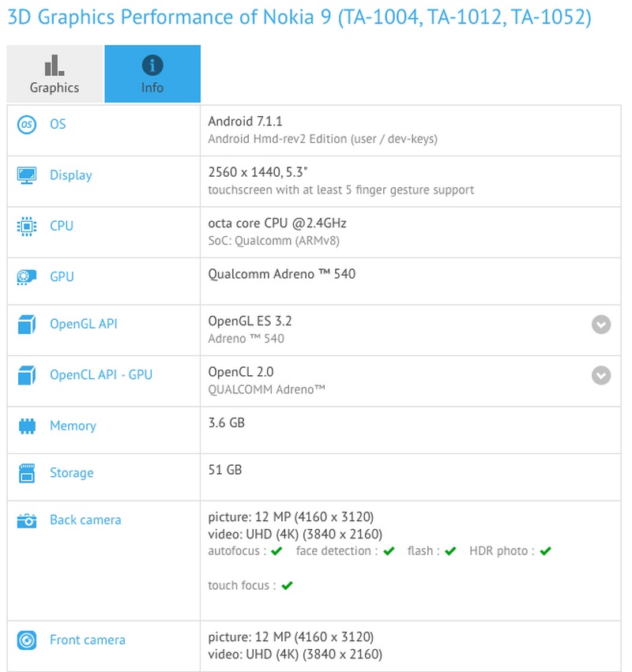Screen dimensions: 632x672
Task: Switch to the Graphics tab
Action: (x=54, y=73)
